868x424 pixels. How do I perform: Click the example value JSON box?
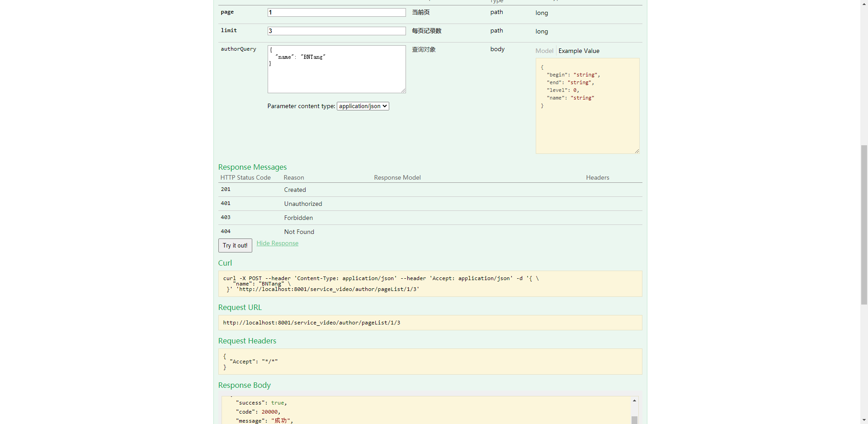[x=587, y=106]
